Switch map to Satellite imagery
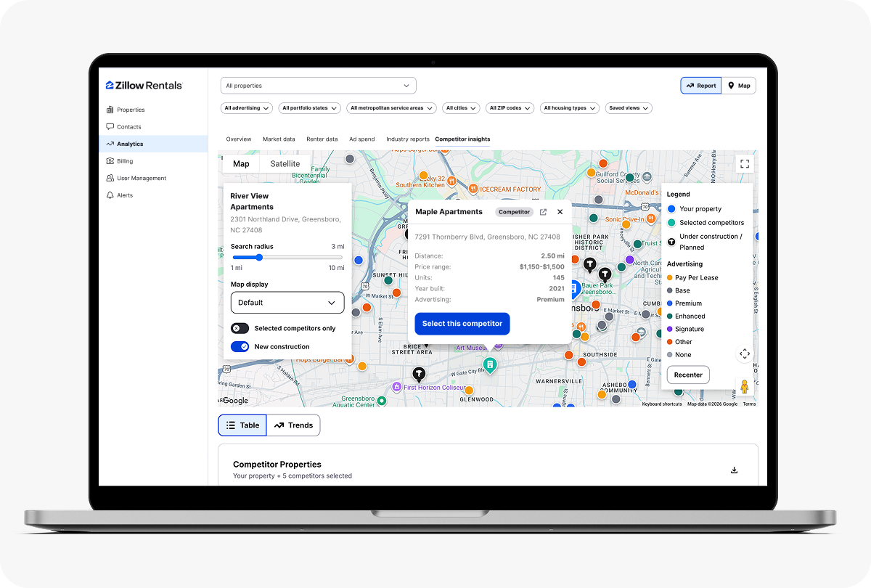Image resolution: width=871 pixels, height=588 pixels. point(285,164)
